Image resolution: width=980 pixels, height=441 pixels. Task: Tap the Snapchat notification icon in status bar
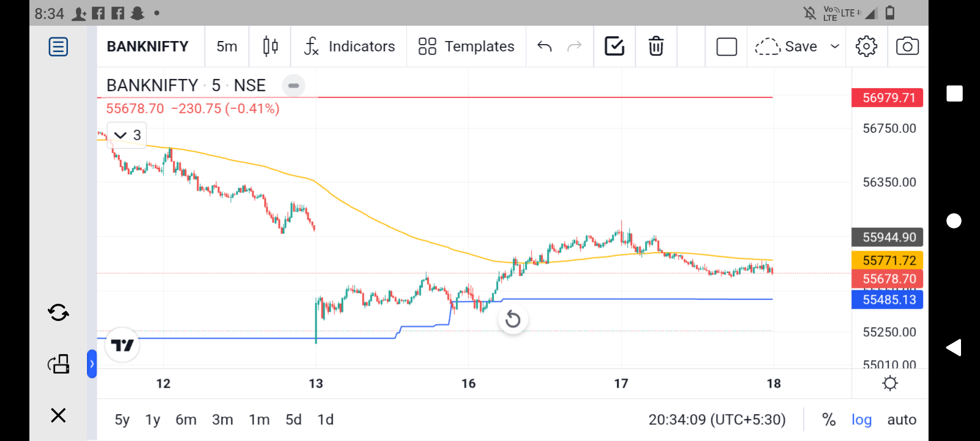pyautogui.click(x=137, y=13)
